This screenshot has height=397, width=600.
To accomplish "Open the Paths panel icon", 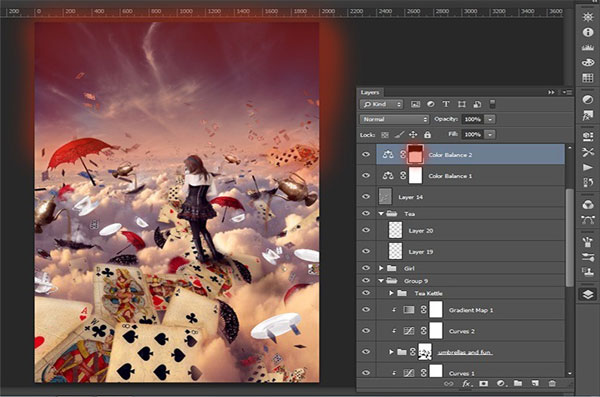I will tap(588, 220).
